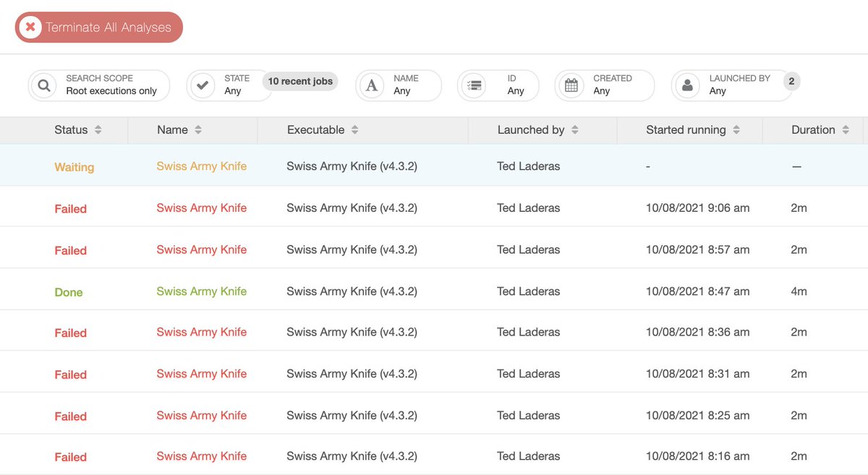Click the 10/08/2021 8:36 am start time
The width and height of the screenshot is (868, 475).
pyautogui.click(x=698, y=333)
